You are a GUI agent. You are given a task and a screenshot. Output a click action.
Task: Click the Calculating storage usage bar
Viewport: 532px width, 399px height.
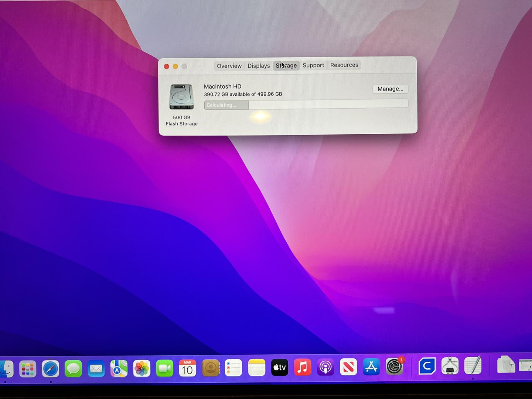pos(306,105)
